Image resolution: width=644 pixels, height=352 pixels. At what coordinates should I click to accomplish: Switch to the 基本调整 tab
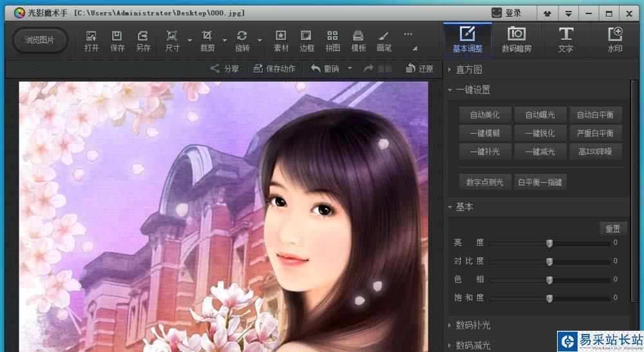468,40
